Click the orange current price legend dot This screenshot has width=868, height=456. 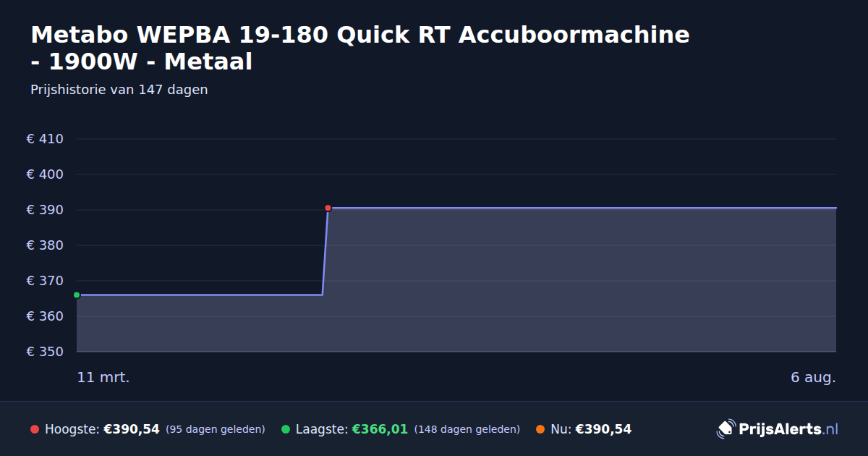[x=540, y=429]
